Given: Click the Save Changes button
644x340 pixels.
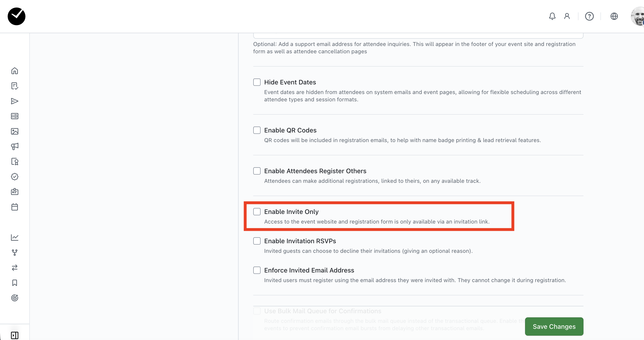Looking at the screenshot, I should coord(554,327).
